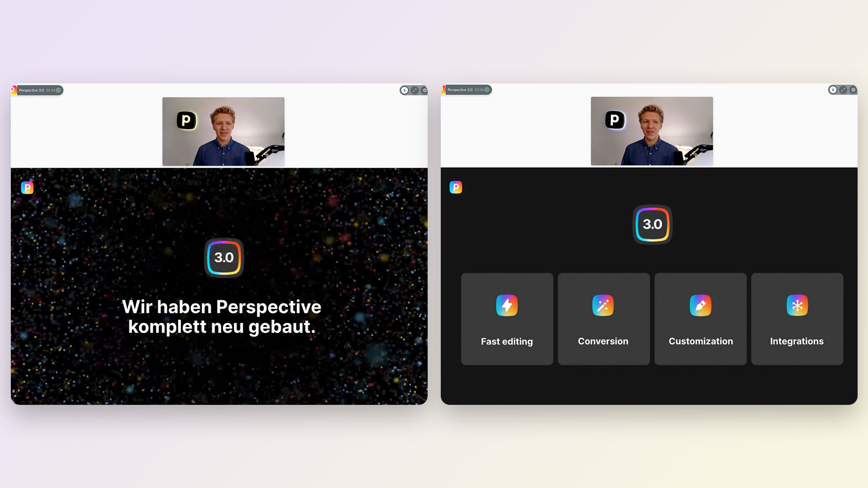868x488 pixels.
Task: Click the green status dot at 14:16
Action: (x=58, y=90)
